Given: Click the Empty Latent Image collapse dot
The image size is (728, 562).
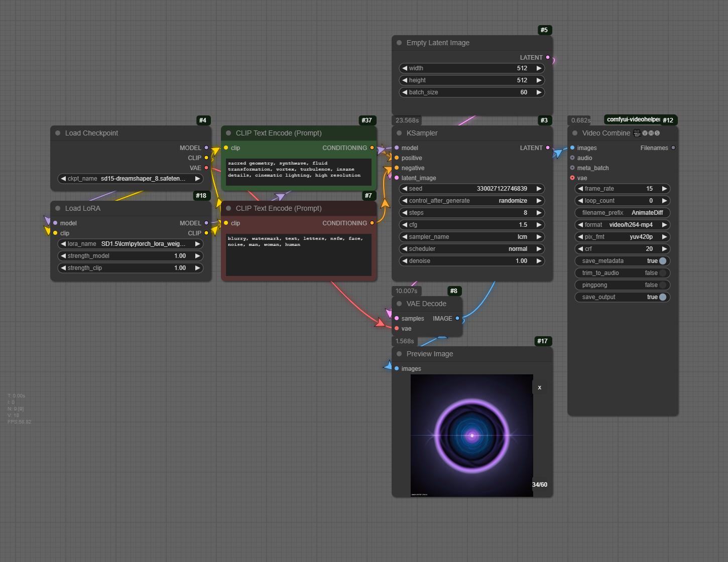Looking at the screenshot, I should click(x=399, y=43).
